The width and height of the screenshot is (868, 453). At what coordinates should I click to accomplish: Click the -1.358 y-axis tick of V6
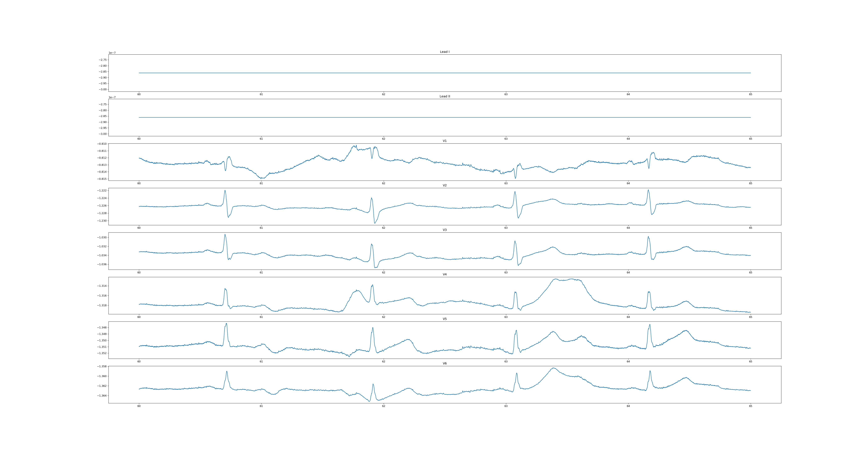pos(102,366)
